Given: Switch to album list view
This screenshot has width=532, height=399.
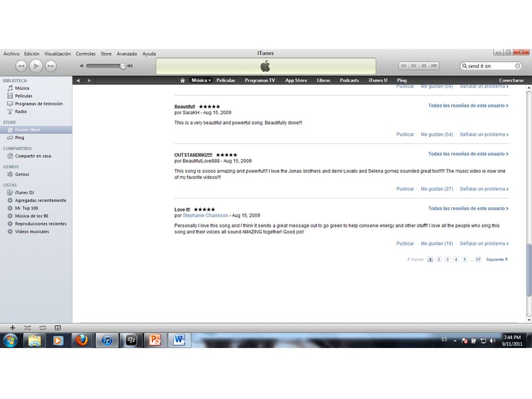Looking at the screenshot, I should 413,66.
